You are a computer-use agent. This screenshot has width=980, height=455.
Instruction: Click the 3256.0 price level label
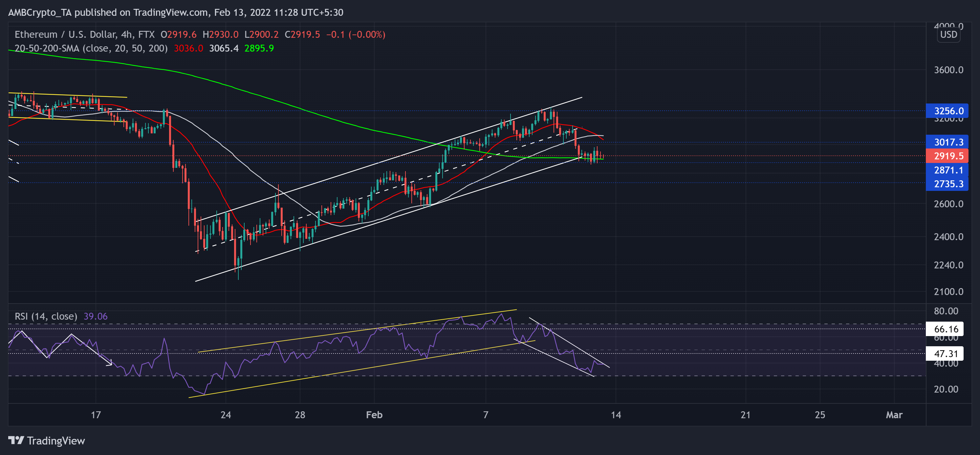click(x=947, y=111)
